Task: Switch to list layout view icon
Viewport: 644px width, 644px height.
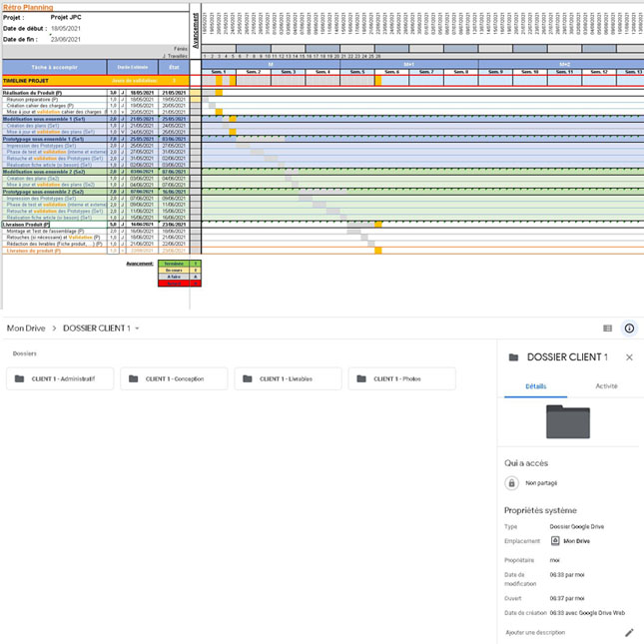Action: 607,328
